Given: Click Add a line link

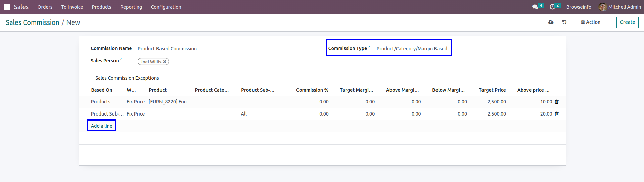Looking at the screenshot, I should coord(101,126).
